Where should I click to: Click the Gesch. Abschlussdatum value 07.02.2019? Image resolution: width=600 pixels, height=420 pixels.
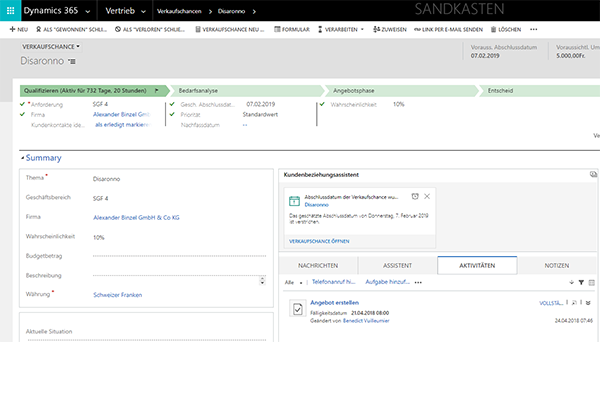pyautogui.click(x=261, y=104)
